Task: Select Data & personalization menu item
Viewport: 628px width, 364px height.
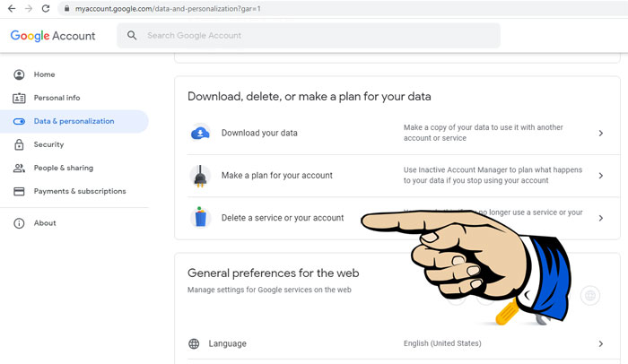Action: tap(74, 121)
